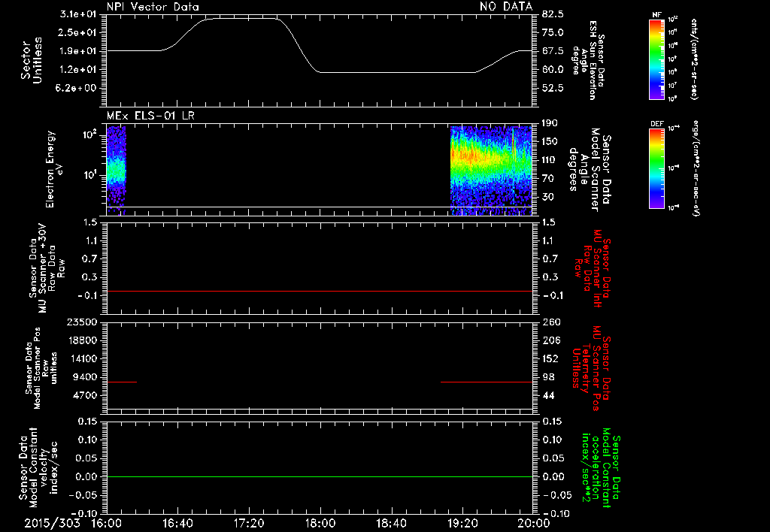The height and width of the screenshot is (532, 770).
Task: Click the 17:20 time axis label
Action: 249,523
